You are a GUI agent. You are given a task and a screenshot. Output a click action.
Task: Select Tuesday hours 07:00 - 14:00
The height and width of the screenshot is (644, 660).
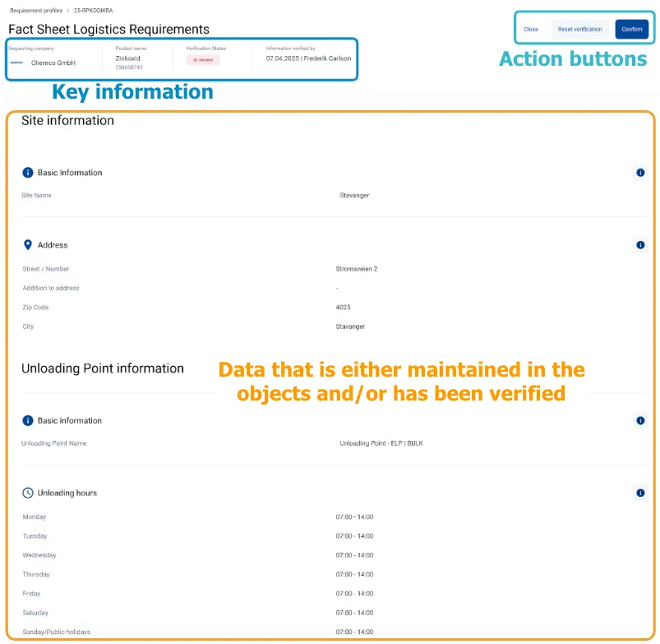point(354,536)
